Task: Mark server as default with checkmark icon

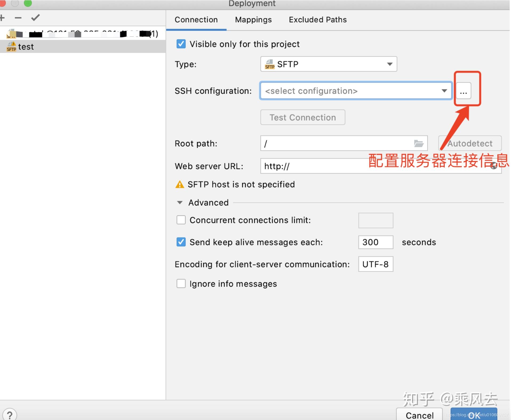Action: pos(35,18)
